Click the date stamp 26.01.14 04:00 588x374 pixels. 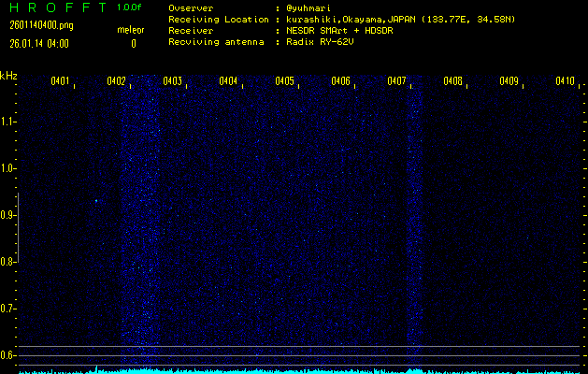39,44
